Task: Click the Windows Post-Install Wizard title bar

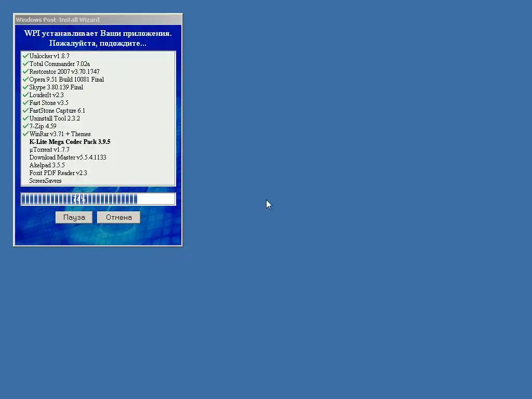Action: (98, 20)
